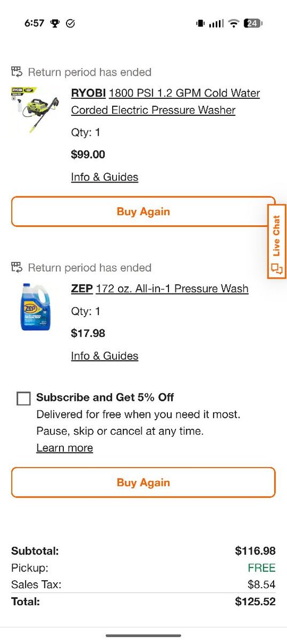This screenshot has width=287, height=644.
Task: Open the ZEP bottle product image
Action: pyautogui.click(x=35, y=307)
